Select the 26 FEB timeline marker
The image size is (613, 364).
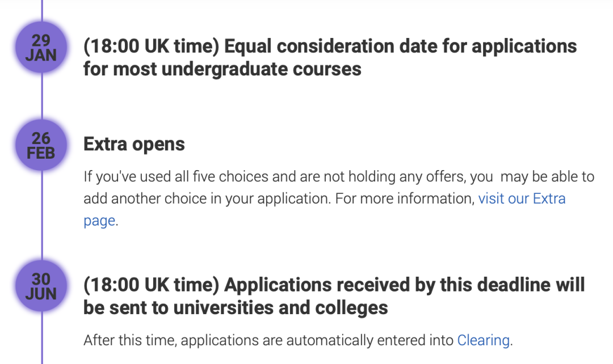41,145
